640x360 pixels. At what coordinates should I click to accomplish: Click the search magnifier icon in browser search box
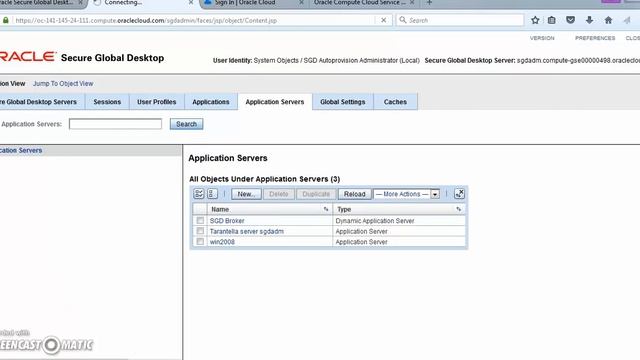pyautogui.click(x=403, y=20)
